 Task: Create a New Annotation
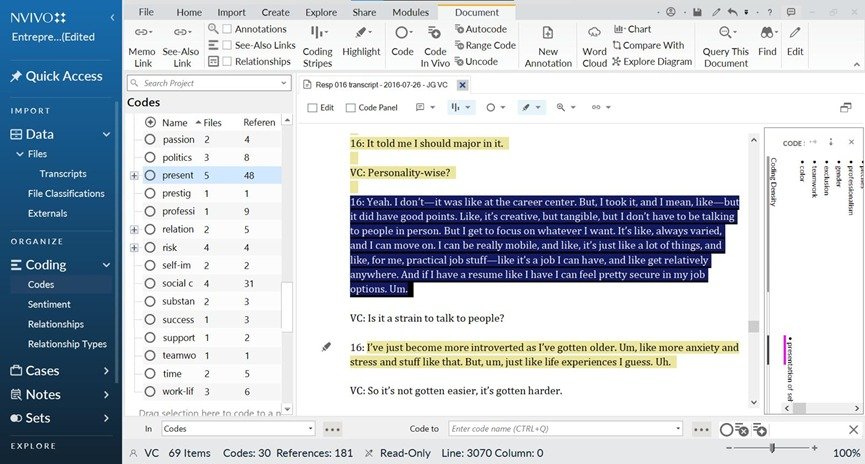pos(548,46)
